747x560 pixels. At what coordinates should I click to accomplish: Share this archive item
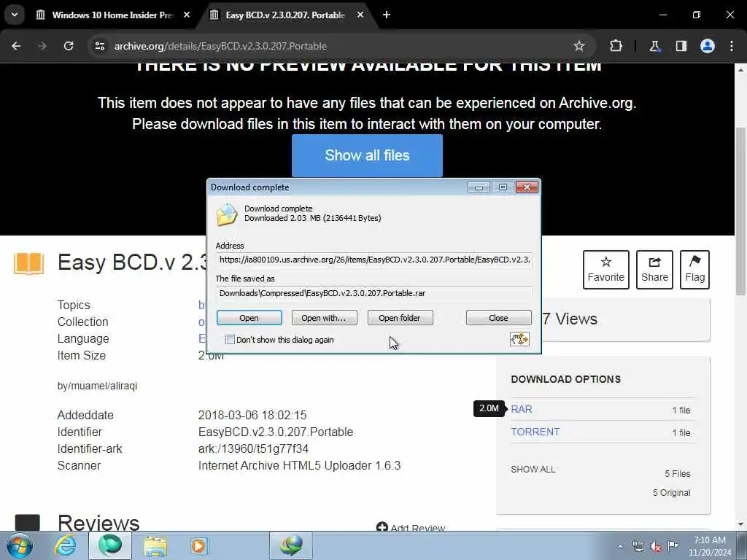pyautogui.click(x=654, y=270)
